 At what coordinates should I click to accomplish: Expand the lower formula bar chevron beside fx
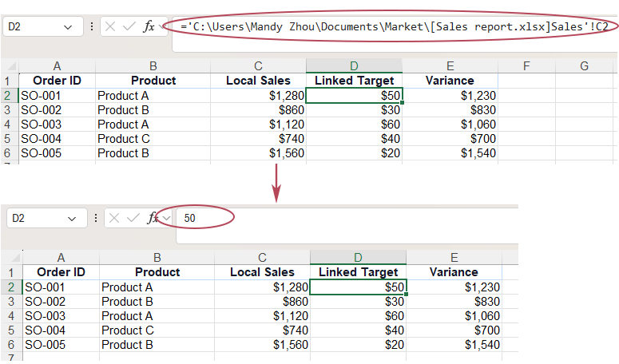click(166, 217)
